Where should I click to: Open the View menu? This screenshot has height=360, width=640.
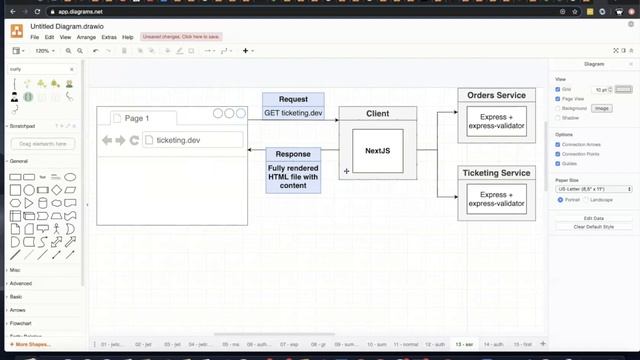[x=65, y=37]
